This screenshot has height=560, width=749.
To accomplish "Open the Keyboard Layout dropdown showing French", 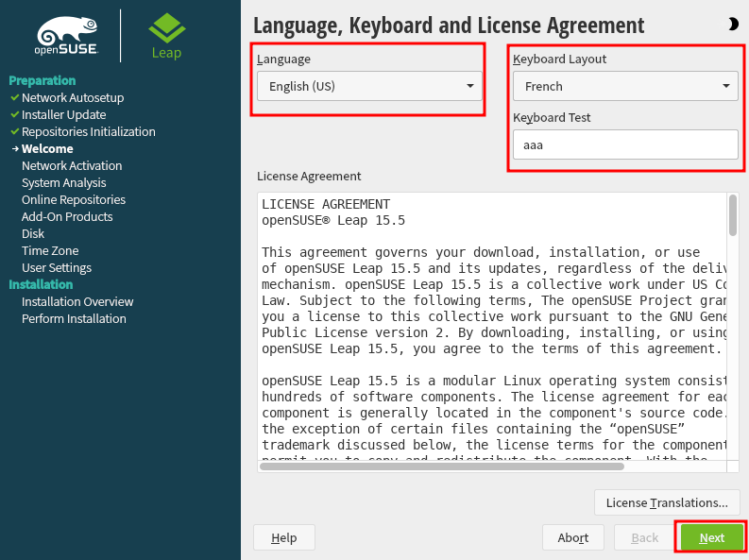I will (625, 86).
